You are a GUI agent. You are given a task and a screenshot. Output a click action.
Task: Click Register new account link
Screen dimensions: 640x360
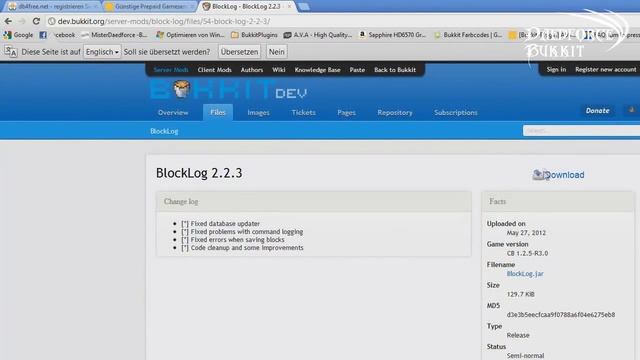tap(606, 69)
